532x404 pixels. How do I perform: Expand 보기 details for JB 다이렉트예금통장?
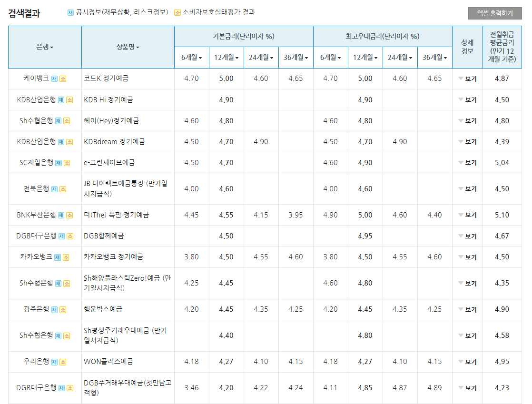click(468, 189)
